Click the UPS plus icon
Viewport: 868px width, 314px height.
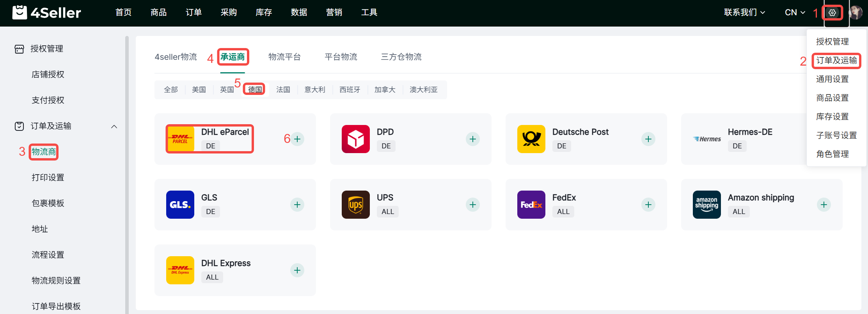(472, 205)
